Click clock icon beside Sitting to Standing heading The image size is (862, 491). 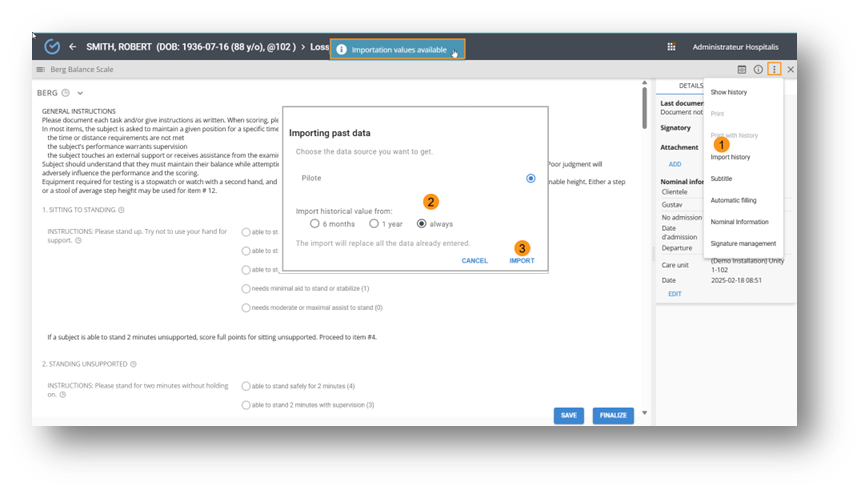121,210
